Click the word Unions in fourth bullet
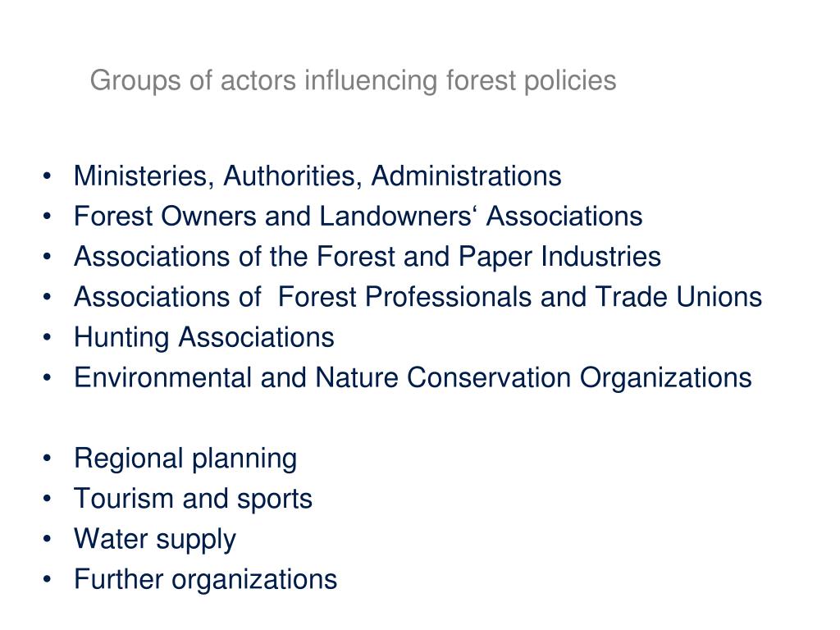Image resolution: width=840 pixels, height=630 pixels. [719, 297]
